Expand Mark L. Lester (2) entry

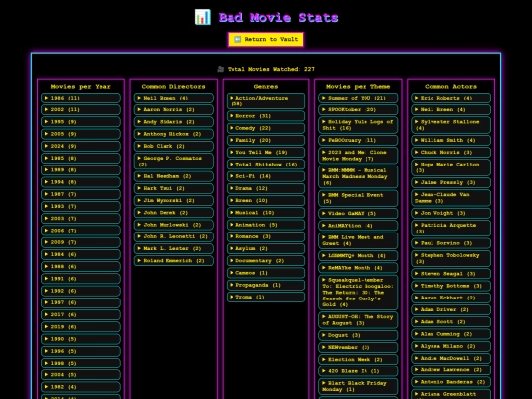pyautogui.click(x=173, y=248)
